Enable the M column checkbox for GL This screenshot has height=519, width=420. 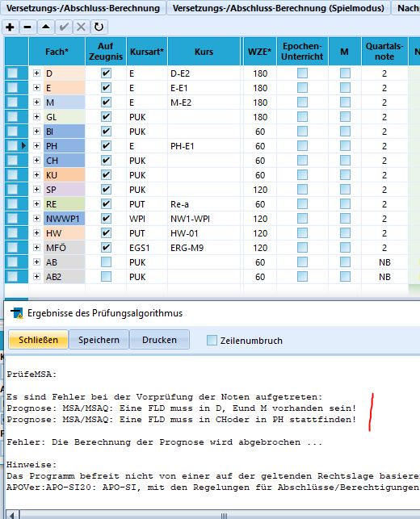345,117
